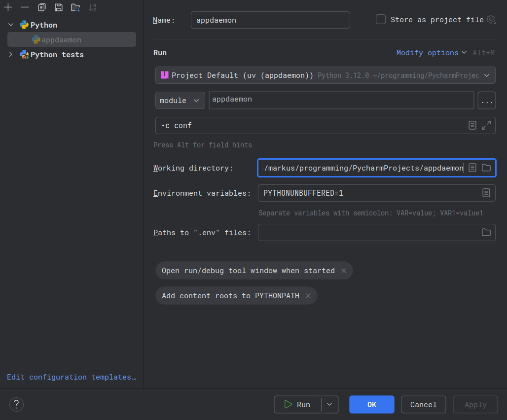This screenshot has width=507, height=420.
Task: Click the Apply button
Action: point(475,405)
